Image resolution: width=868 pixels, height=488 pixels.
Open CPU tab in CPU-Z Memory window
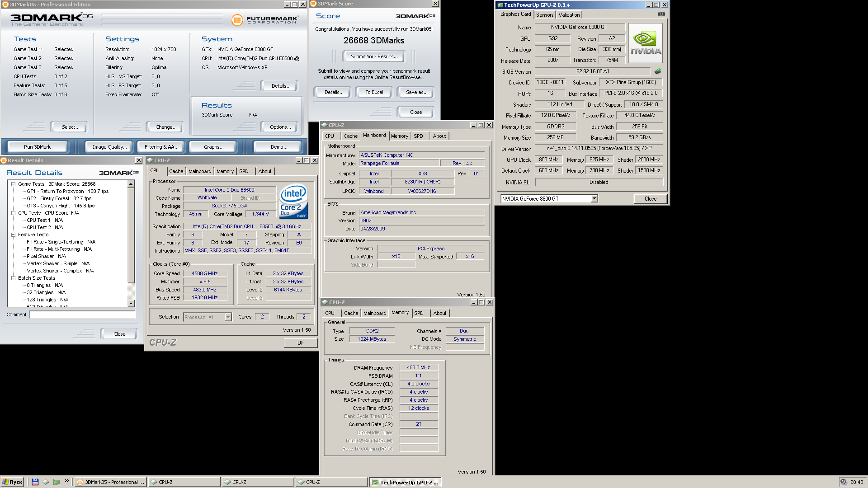(330, 313)
